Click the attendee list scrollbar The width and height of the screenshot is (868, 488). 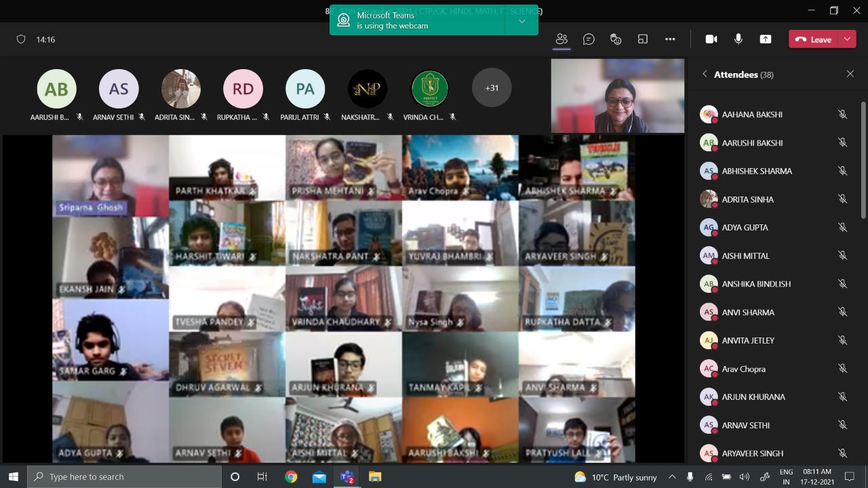pos(863,160)
